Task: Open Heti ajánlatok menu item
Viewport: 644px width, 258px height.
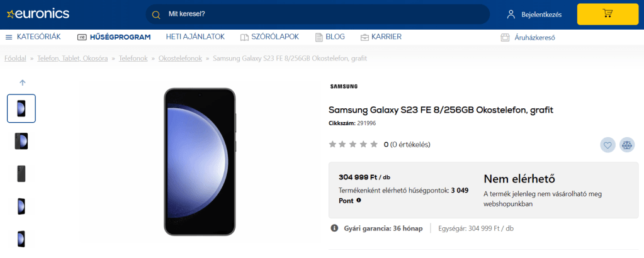Action: (x=196, y=36)
